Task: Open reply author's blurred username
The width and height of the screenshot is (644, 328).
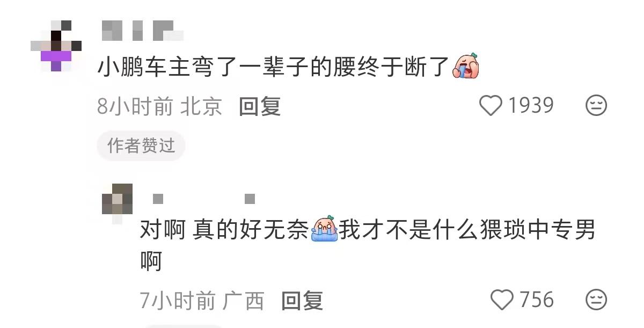Action: (203, 199)
